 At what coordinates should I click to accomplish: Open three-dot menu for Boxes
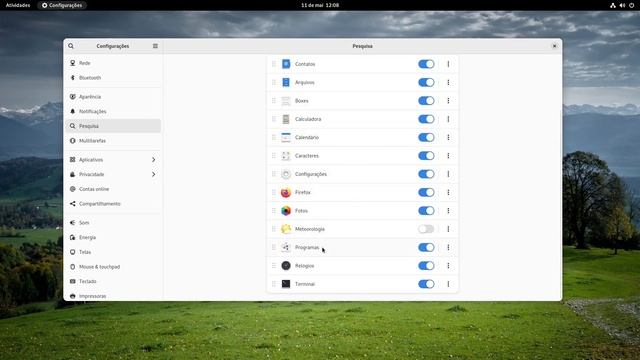tap(448, 101)
